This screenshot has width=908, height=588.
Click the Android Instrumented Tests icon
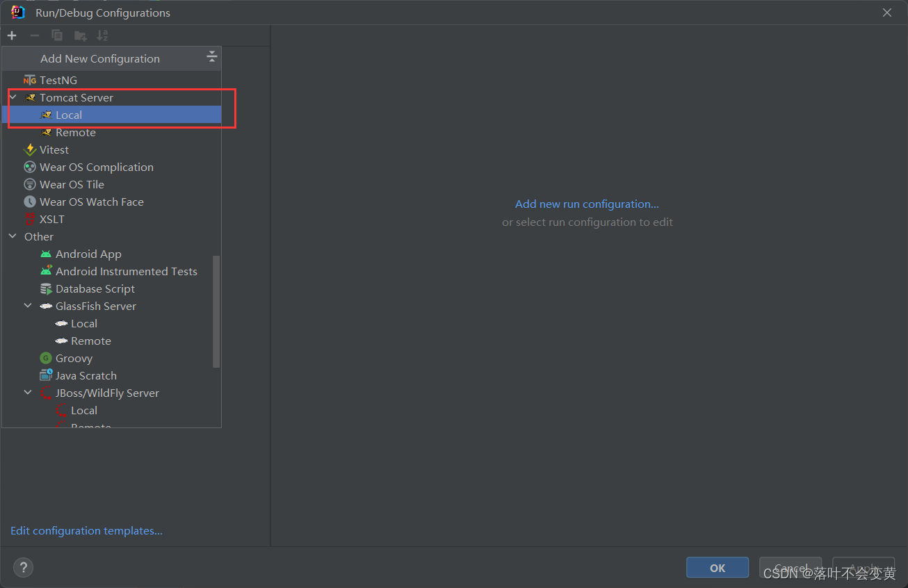tap(46, 271)
